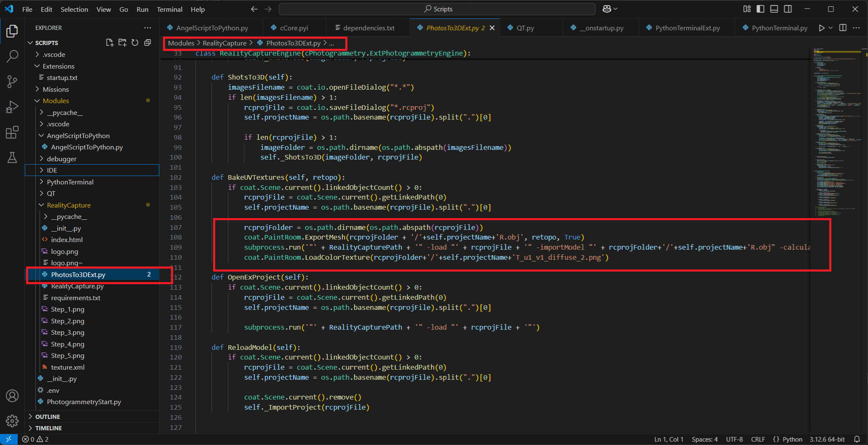Expand the OUTLINE section
The width and height of the screenshot is (868, 445).
pyautogui.click(x=47, y=416)
